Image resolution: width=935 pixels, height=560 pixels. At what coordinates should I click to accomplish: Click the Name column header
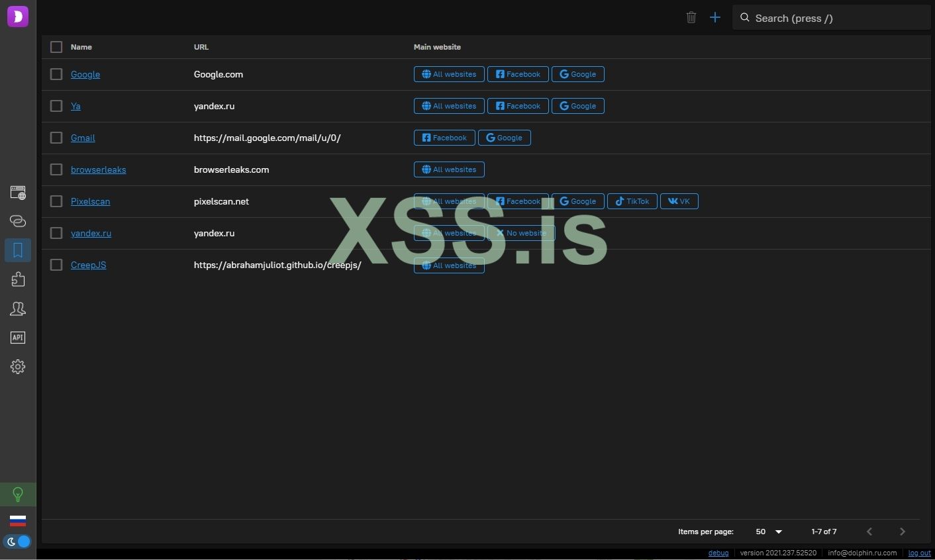[81, 47]
